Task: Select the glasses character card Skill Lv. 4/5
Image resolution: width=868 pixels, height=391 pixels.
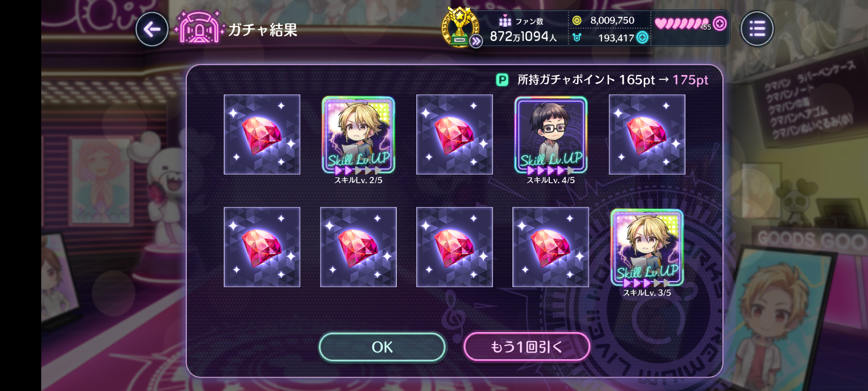Action: click(550, 135)
